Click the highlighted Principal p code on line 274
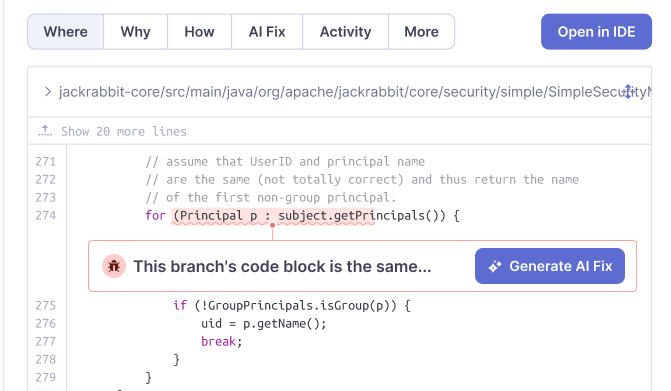 218,216
